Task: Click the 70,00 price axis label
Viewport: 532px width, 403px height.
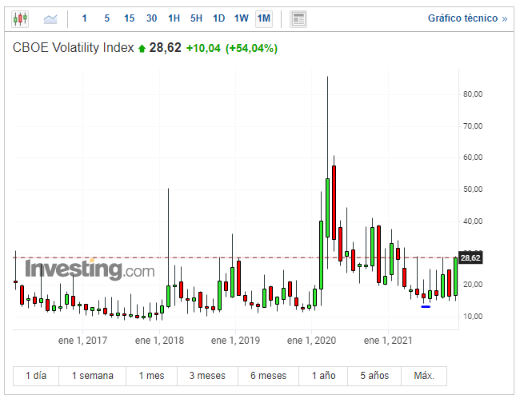Action: (473, 126)
